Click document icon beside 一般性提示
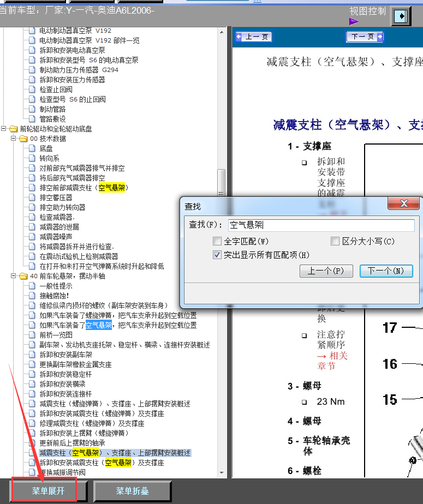This screenshot has height=504, width=423. (32, 286)
